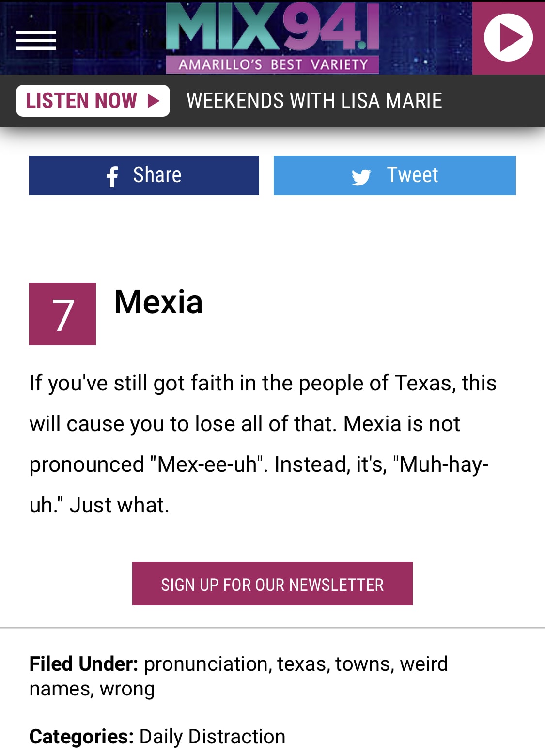The width and height of the screenshot is (545, 756).
Task: Select the Mexia heading
Action: (158, 302)
